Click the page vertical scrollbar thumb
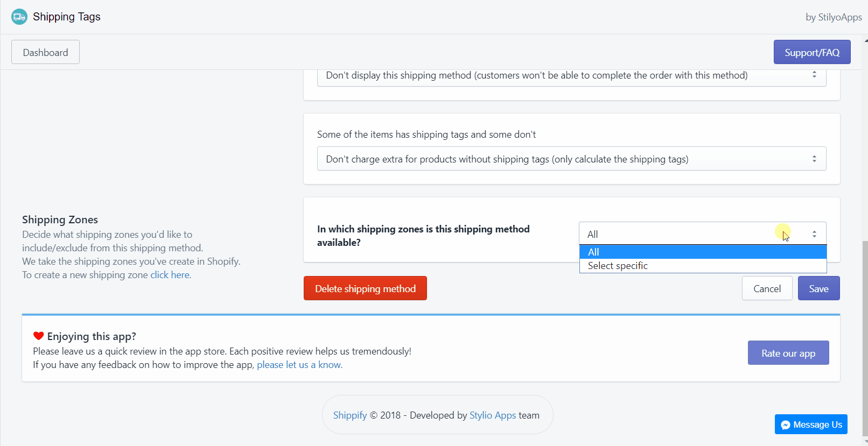 point(865,339)
